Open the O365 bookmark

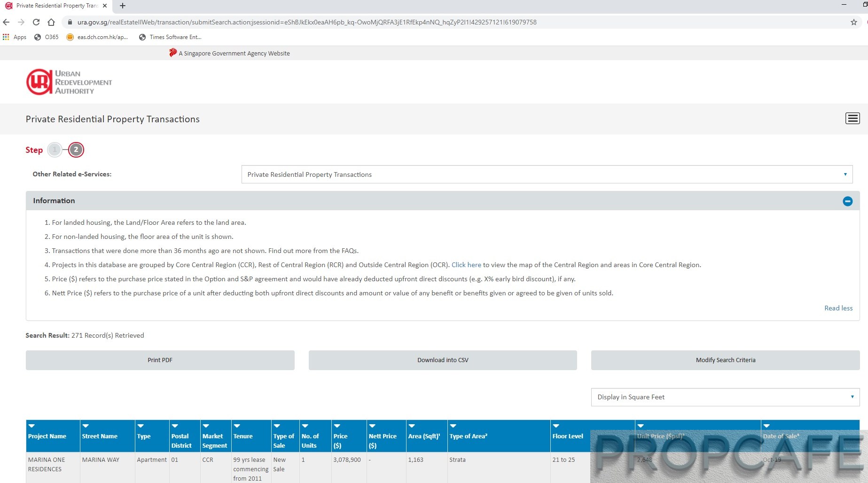(x=47, y=37)
